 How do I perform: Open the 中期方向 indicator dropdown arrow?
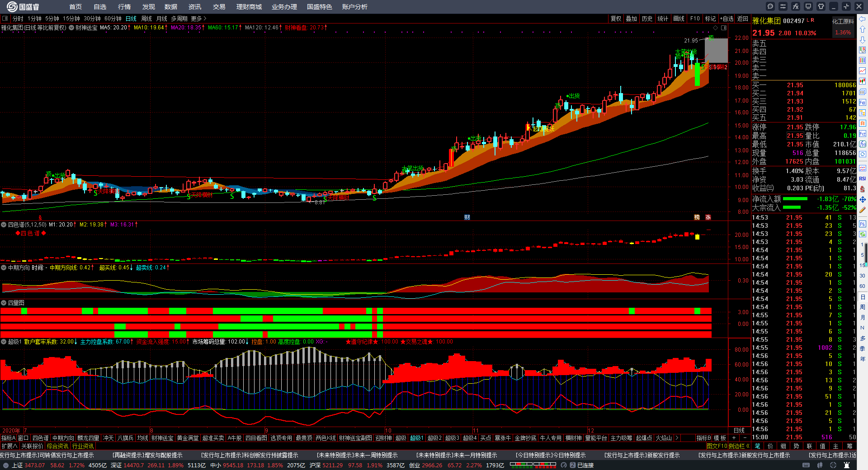[x=4, y=268]
